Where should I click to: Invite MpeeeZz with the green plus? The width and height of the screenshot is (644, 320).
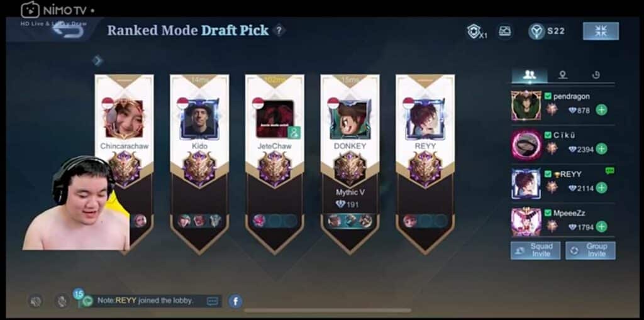click(x=601, y=226)
